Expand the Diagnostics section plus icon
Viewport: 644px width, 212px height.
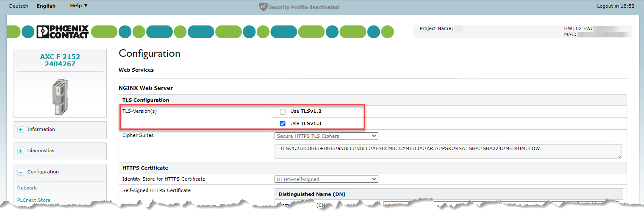click(x=21, y=151)
